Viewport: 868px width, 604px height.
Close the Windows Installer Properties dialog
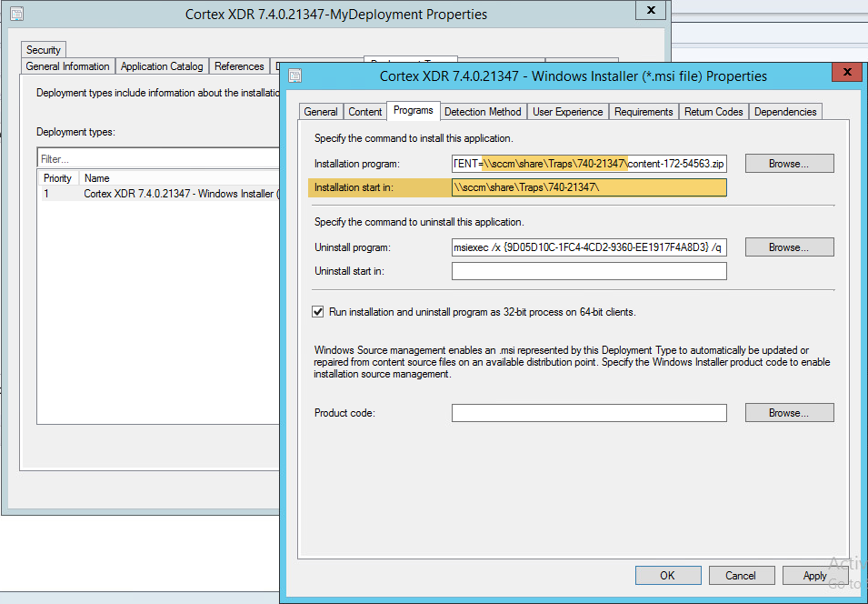pos(847,72)
